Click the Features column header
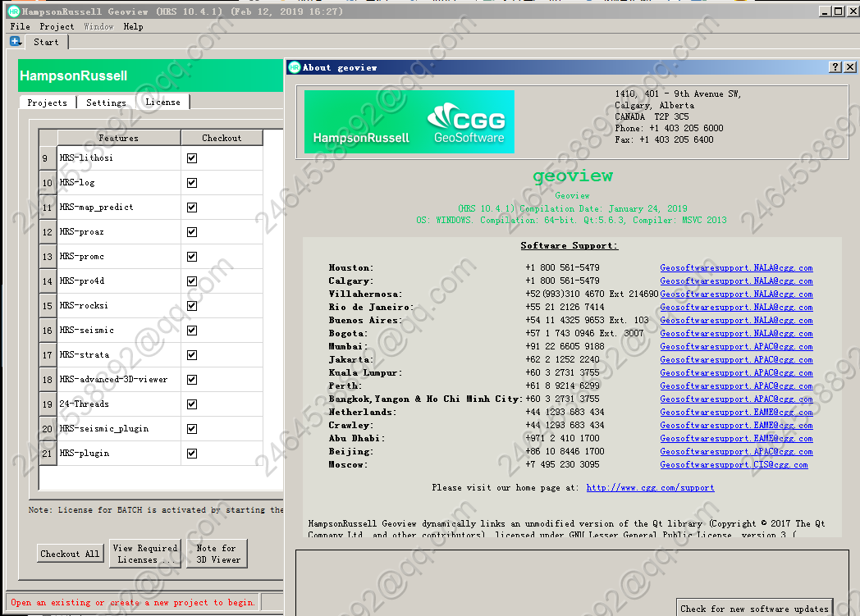The image size is (860, 616). tap(119, 138)
